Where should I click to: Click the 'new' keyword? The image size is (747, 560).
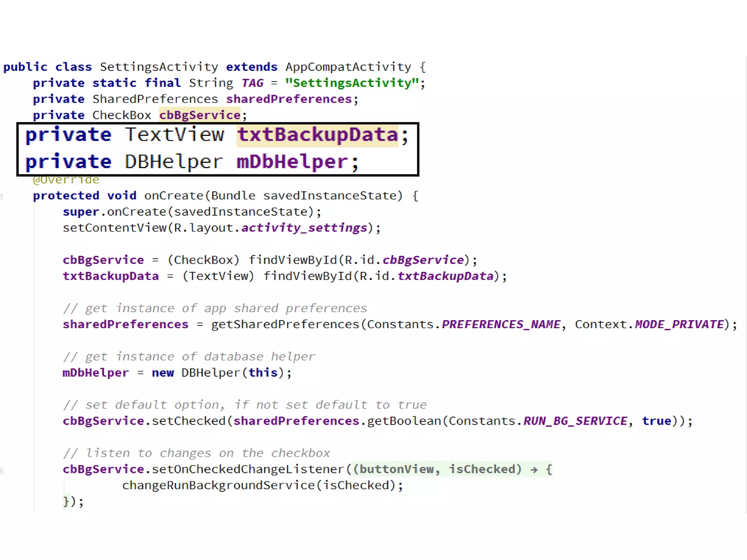(163, 373)
